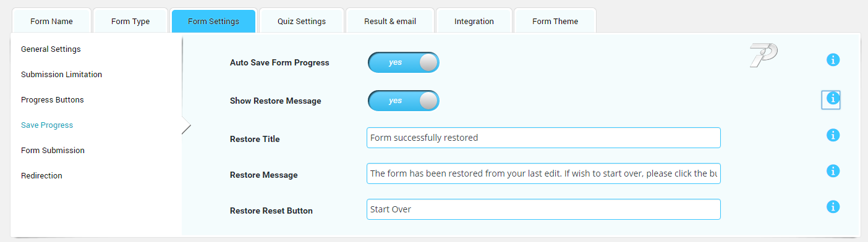Image resolution: width=868 pixels, height=242 pixels.
Task: Disable Auto Save Form Progress toggle
Action: click(x=404, y=62)
